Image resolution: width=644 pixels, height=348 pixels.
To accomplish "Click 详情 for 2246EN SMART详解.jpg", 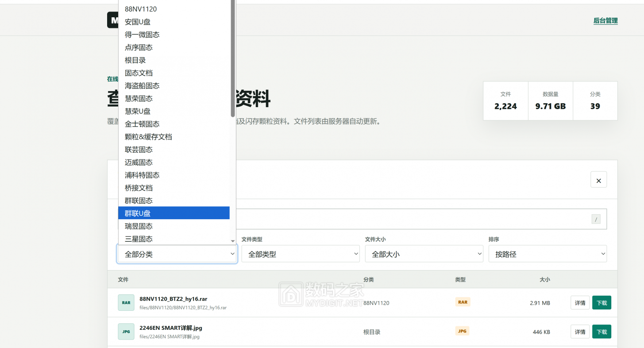I will [580, 332].
